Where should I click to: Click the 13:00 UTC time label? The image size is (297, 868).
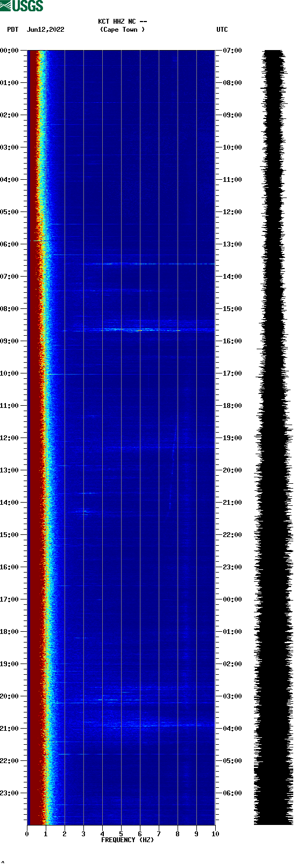click(232, 244)
